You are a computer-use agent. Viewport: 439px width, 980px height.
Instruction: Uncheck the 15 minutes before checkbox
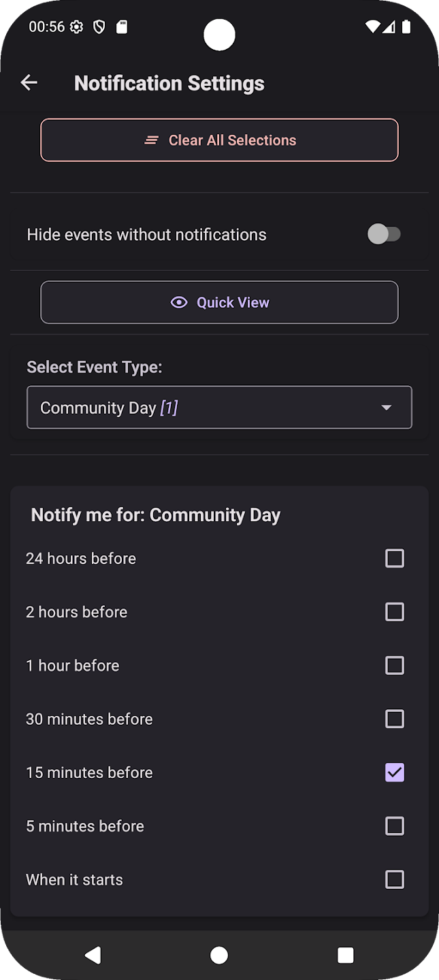point(395,772)
